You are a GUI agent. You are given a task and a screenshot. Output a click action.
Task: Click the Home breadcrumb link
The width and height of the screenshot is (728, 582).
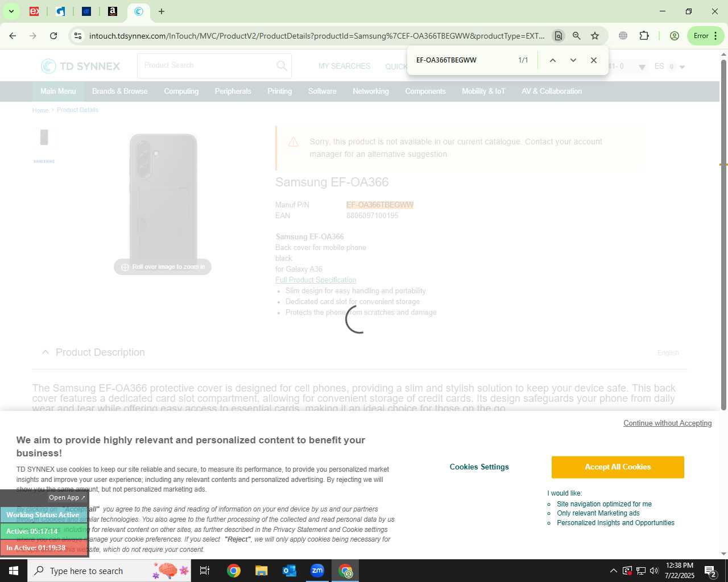tap(40, 110)
